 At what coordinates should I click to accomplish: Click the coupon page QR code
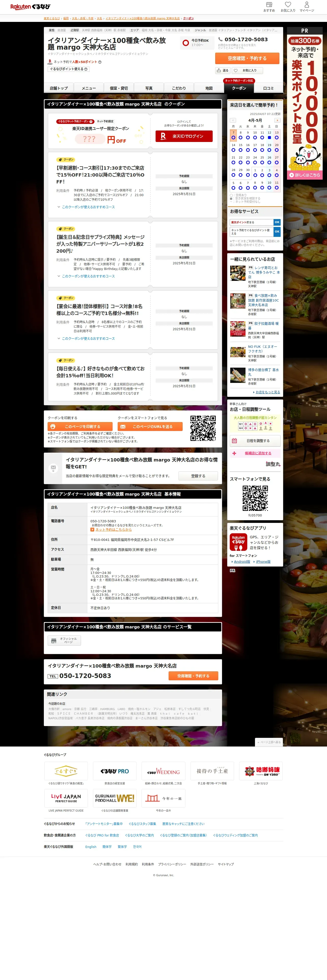pos(203,428)
